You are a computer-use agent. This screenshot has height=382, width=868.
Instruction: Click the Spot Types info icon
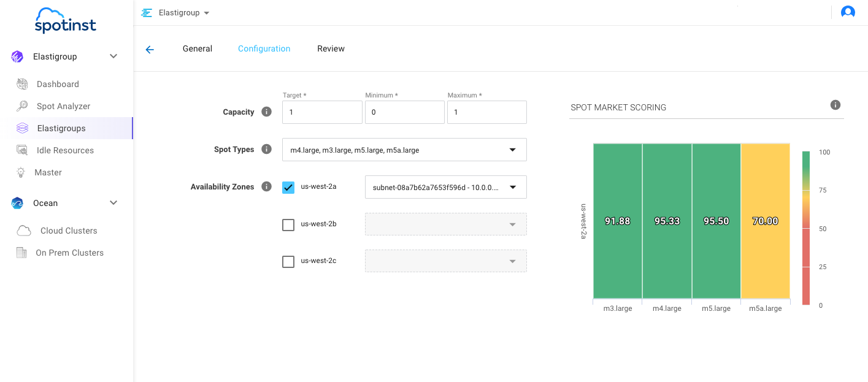click(x=266, y=150)
